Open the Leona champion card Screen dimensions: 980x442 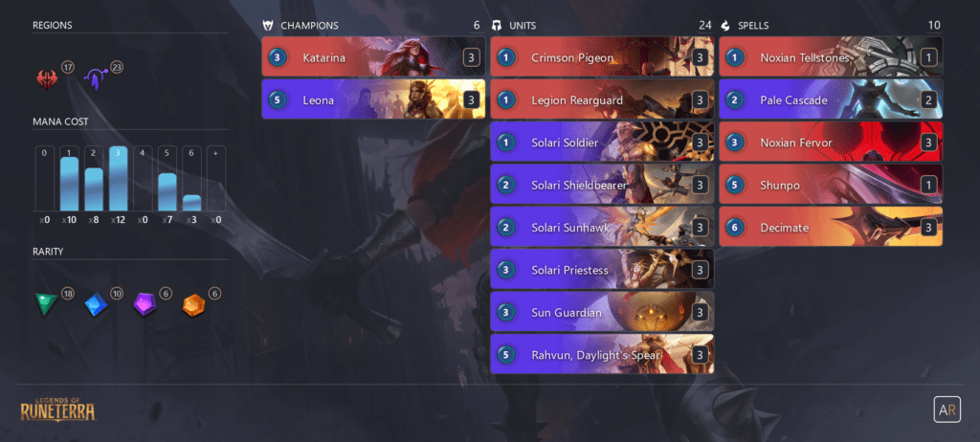coord(373,100)
